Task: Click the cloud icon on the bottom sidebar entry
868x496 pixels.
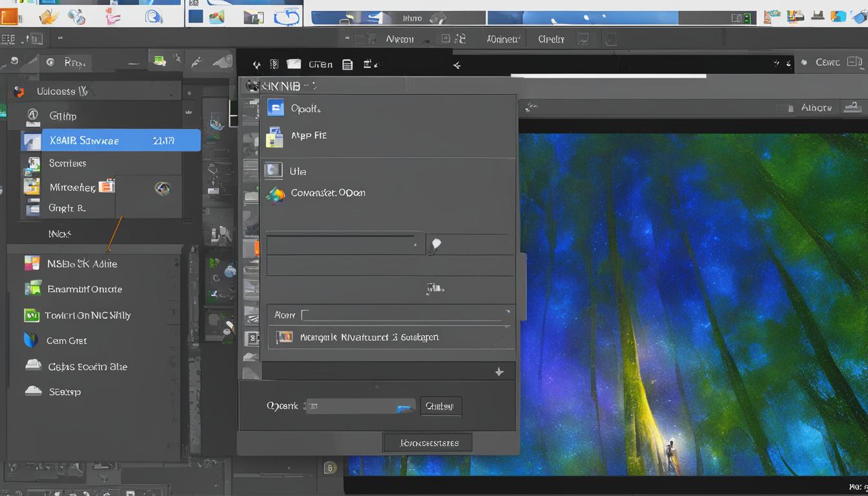Action: 34,391
